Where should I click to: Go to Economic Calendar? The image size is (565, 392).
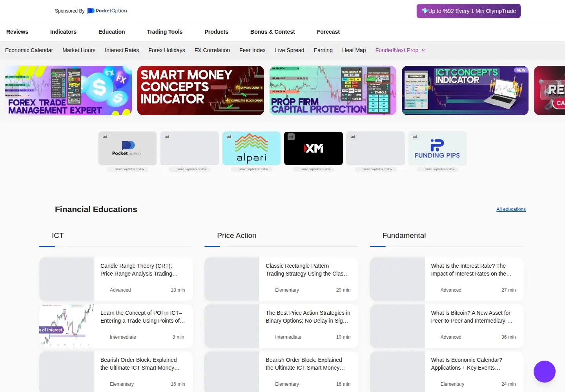pos(29,50)
